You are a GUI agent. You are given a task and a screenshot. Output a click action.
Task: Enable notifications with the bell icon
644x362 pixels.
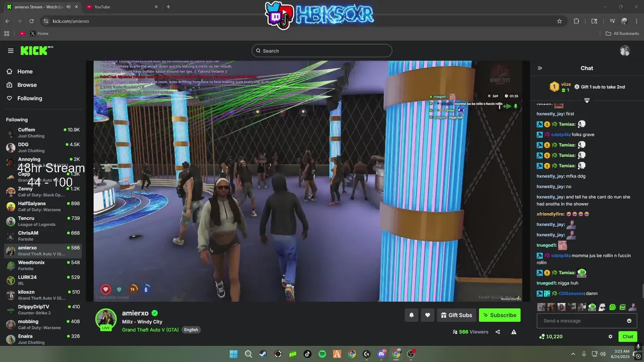pos(411,315)
